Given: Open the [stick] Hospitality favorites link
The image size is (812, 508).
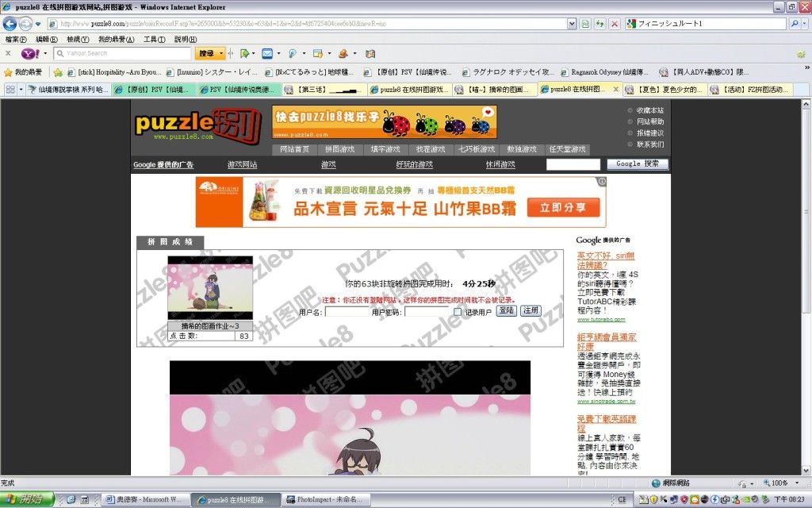Looking at the screenshot, I should pyautogui.click(x=114, y=72).
